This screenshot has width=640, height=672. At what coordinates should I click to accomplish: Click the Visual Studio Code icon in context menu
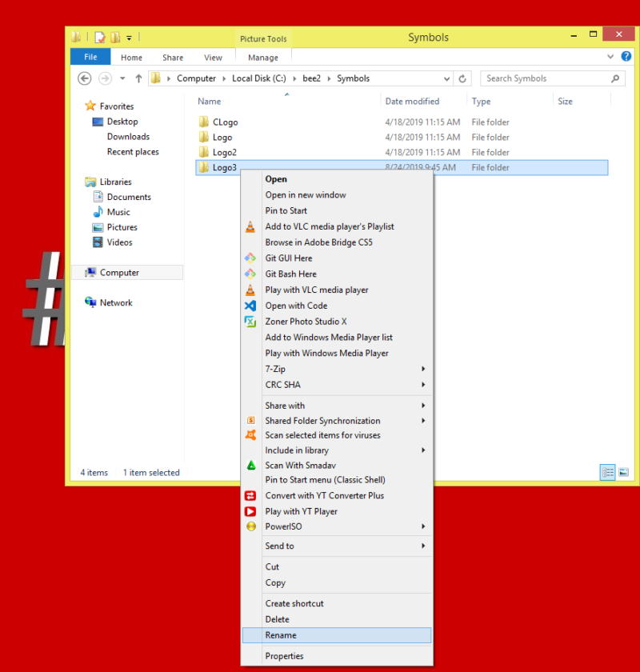[x=250, y=306]
